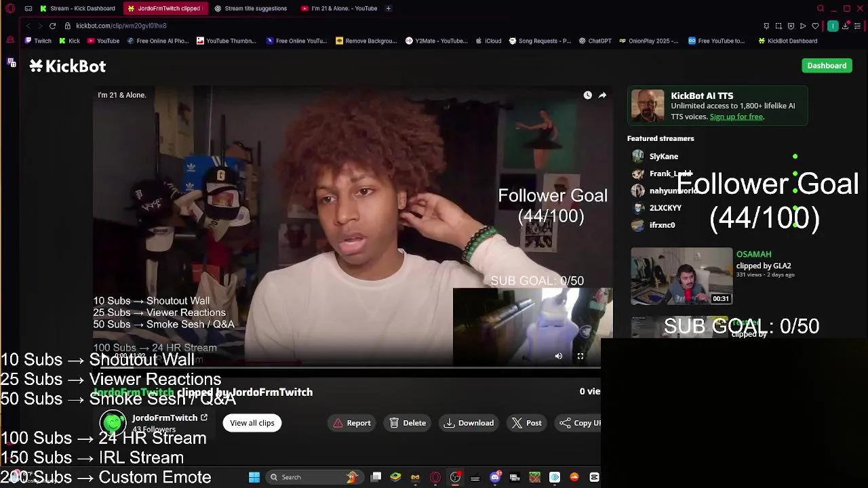Open the OSAMAH clip thumbnail
868x488 pixels.
682,276
